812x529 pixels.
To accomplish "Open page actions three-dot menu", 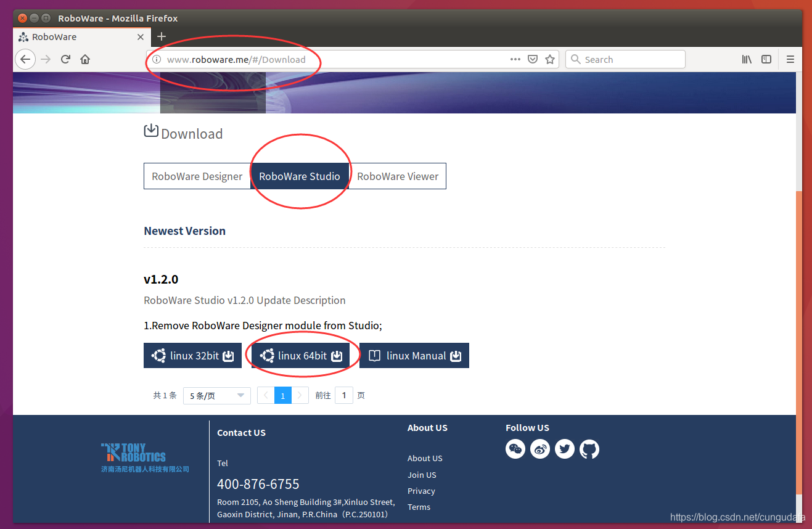I will pos(515,59).
